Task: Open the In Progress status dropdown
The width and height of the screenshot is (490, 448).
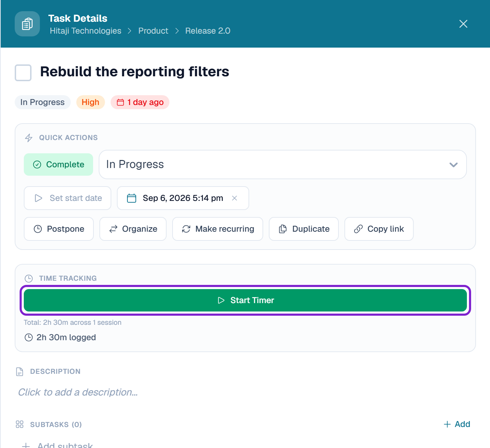Action: 283,164
